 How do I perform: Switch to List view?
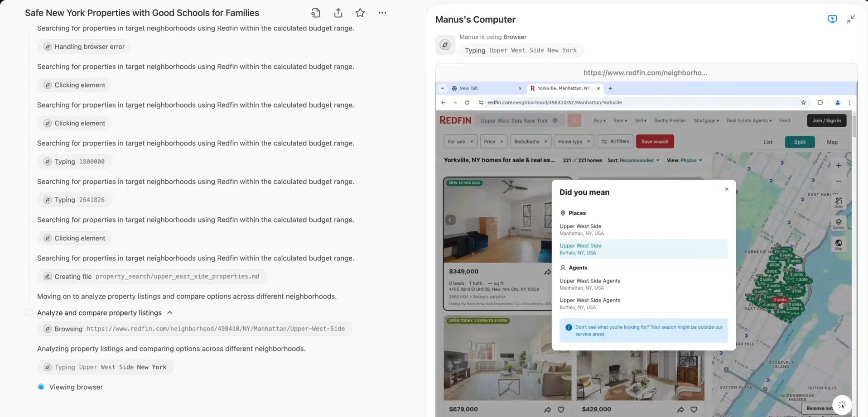(x=768, y=142)
